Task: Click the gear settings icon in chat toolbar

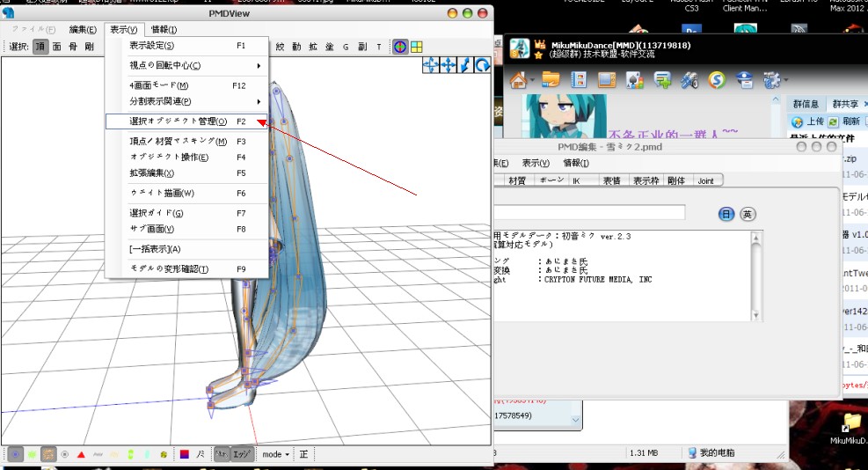Action: 771,81
